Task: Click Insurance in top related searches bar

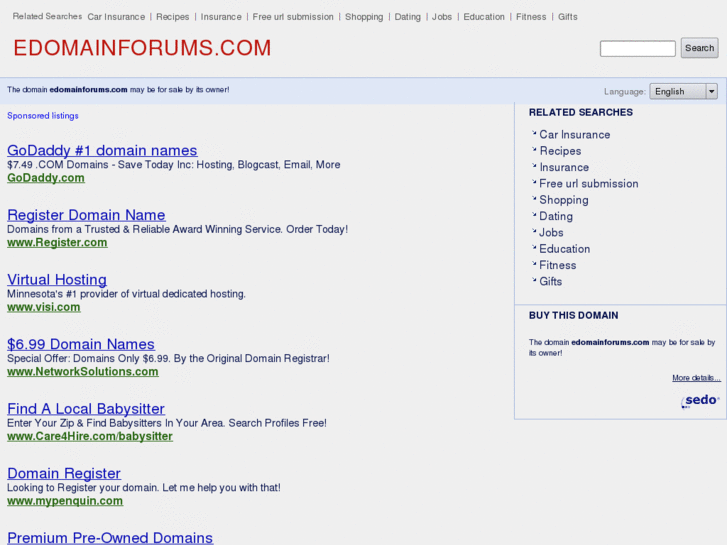Action: point(221,17)
